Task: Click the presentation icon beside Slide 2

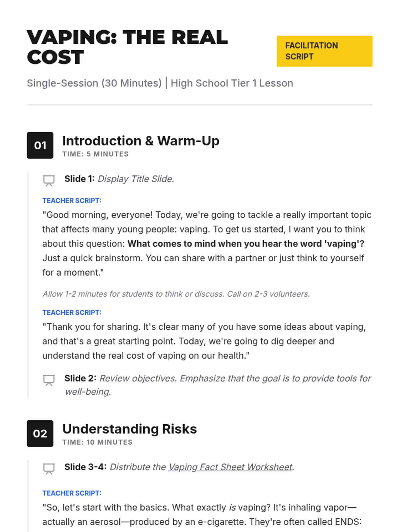Action: [x=49, y=380]
